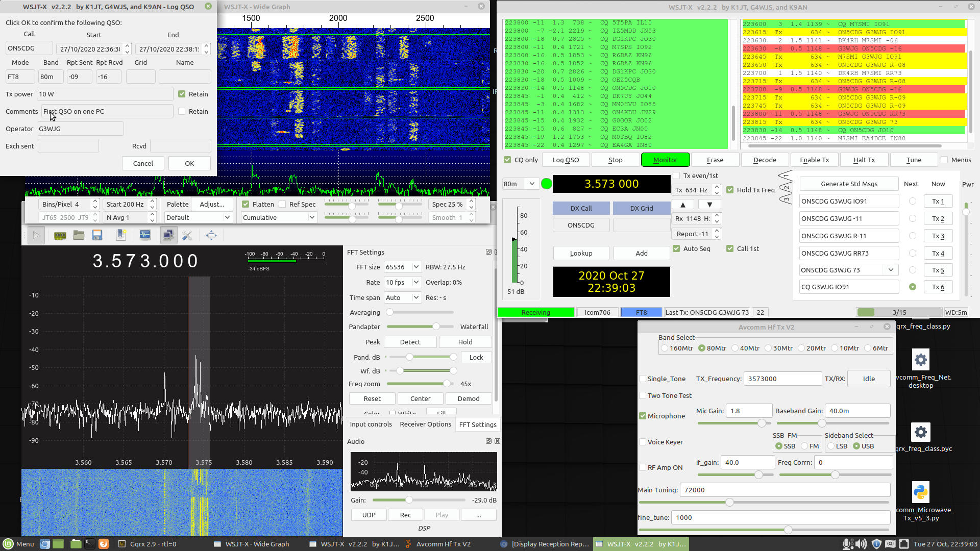
Task: Open the 80m band selector dropdown
Action: [x=519, y=184]
